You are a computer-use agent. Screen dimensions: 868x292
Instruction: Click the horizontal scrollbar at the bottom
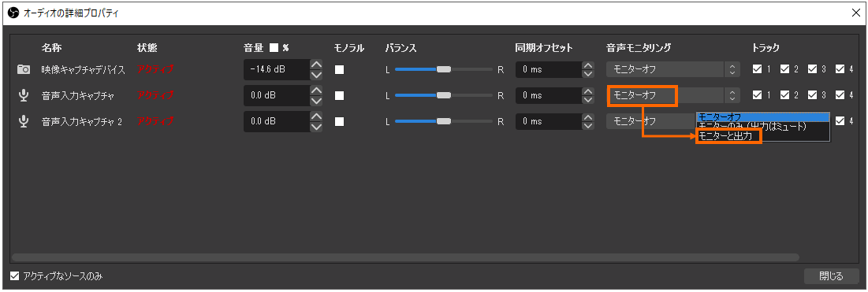(405, 257)
